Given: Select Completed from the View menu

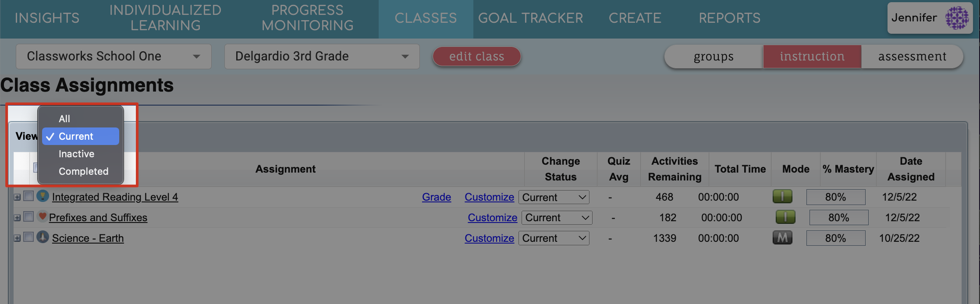Looking at the screenshot, I should (84, 171).
